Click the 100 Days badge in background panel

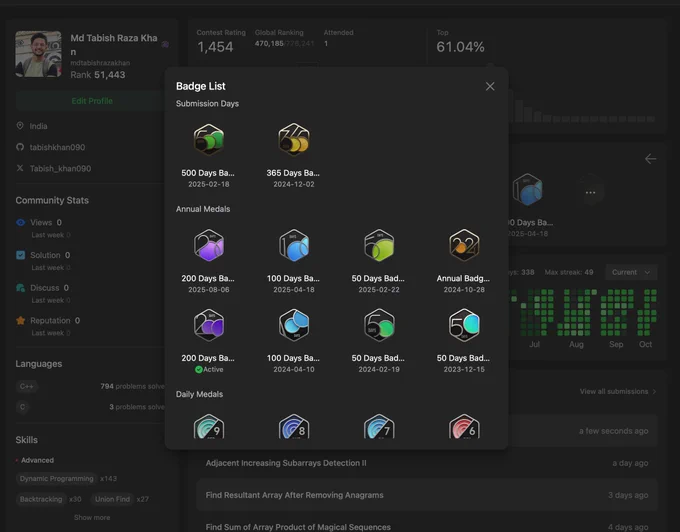[527, 190]
